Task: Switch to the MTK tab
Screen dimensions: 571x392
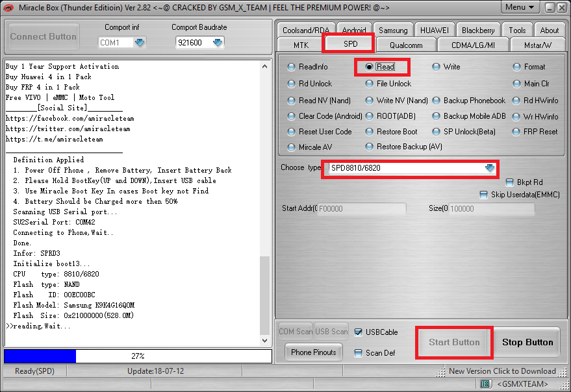Action: click(x=301, y=45)
